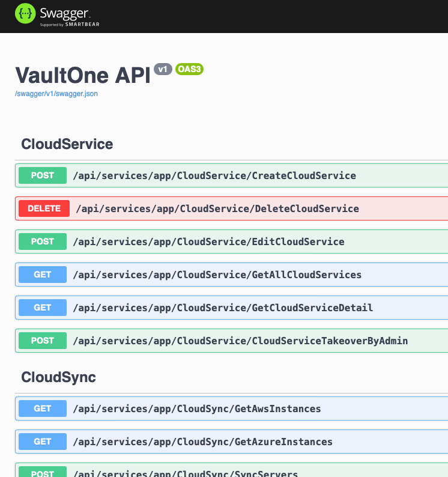Click POST badge for CloudServiceTakeoverByAdmin
The width and height of the screenshot is (448, 477).
(43, 341)
